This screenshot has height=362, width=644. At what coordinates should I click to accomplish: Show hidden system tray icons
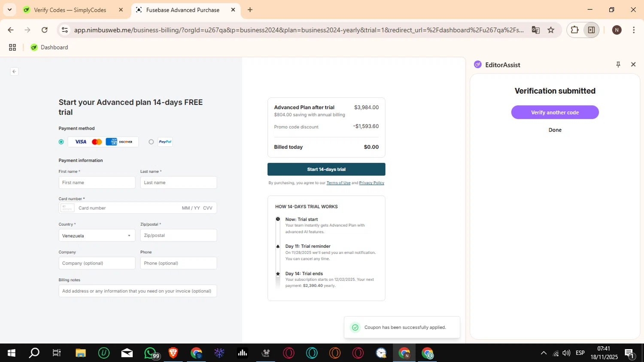[x=544, y=353]
